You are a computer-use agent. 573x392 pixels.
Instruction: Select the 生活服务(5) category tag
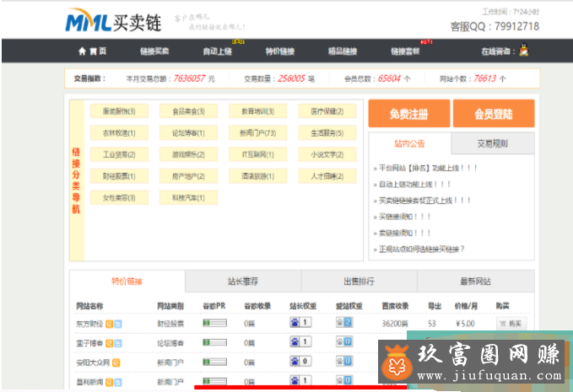(327, 133)
